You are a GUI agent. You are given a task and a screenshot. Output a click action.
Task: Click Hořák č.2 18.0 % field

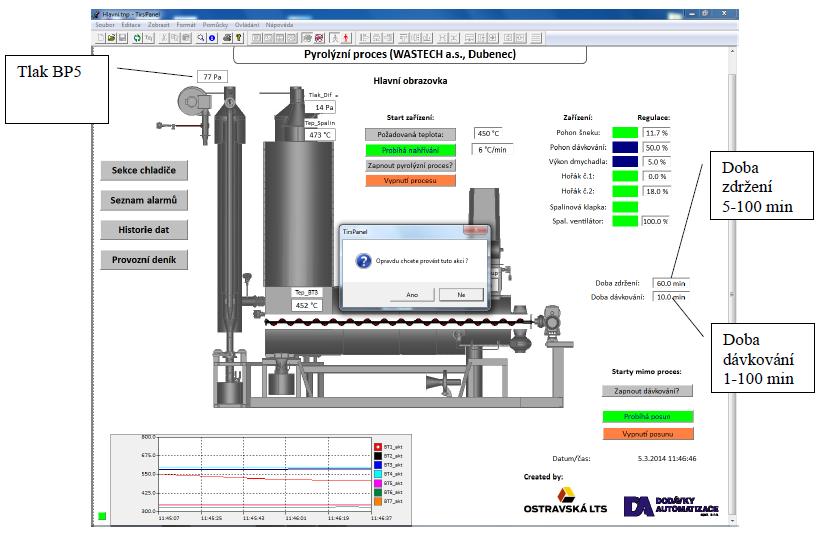[656, 192]
